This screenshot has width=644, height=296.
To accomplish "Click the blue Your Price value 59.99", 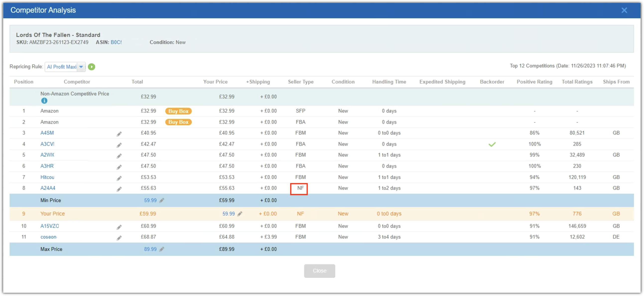I will [x=229, y=214].
